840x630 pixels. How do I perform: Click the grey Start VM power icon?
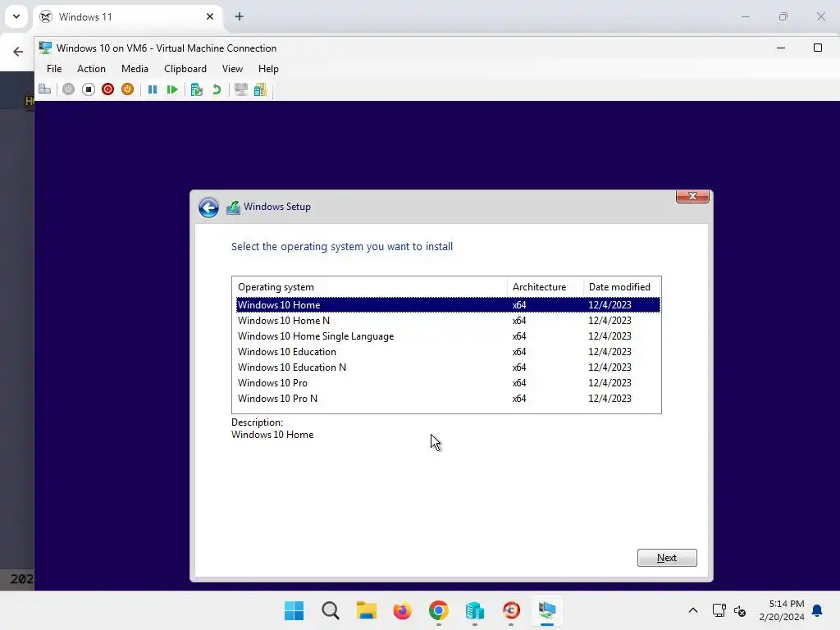pyautogui.click(x=69, y=89)
